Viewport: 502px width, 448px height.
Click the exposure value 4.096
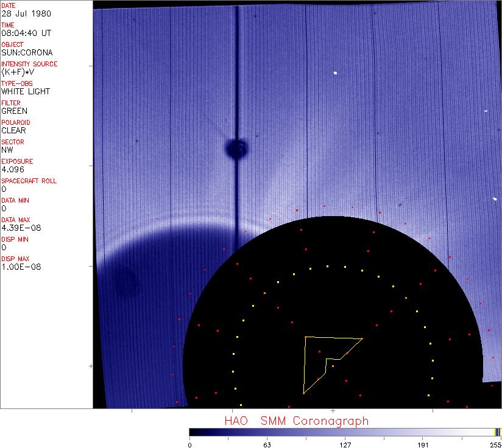[12, 169]
